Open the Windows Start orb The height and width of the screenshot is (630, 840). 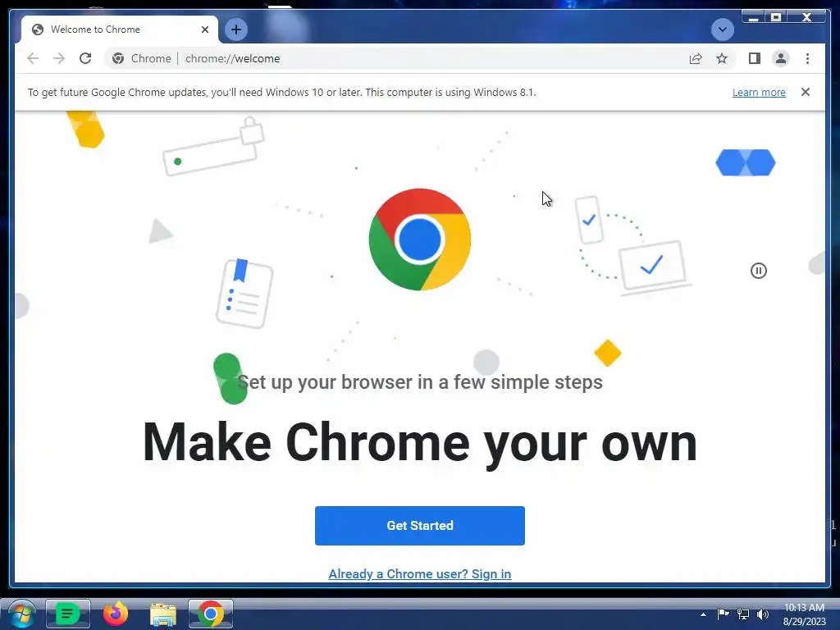point(21,614)
